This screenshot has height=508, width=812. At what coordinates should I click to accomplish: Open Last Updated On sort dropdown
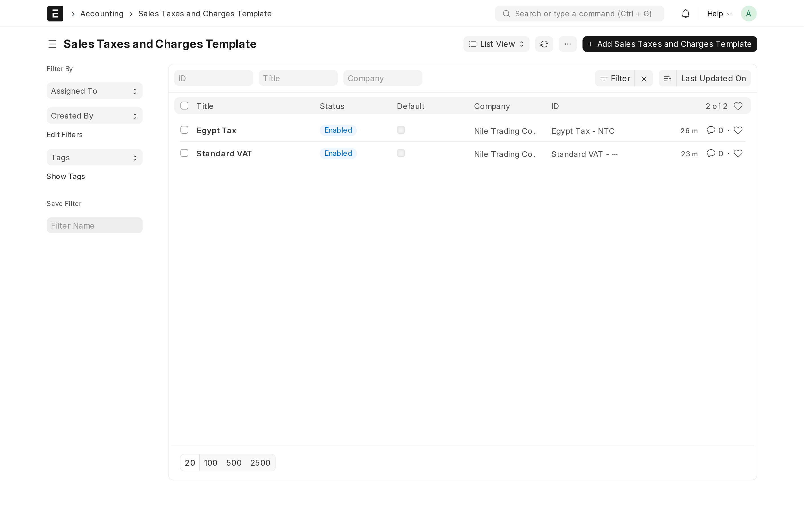pos(713,79)
